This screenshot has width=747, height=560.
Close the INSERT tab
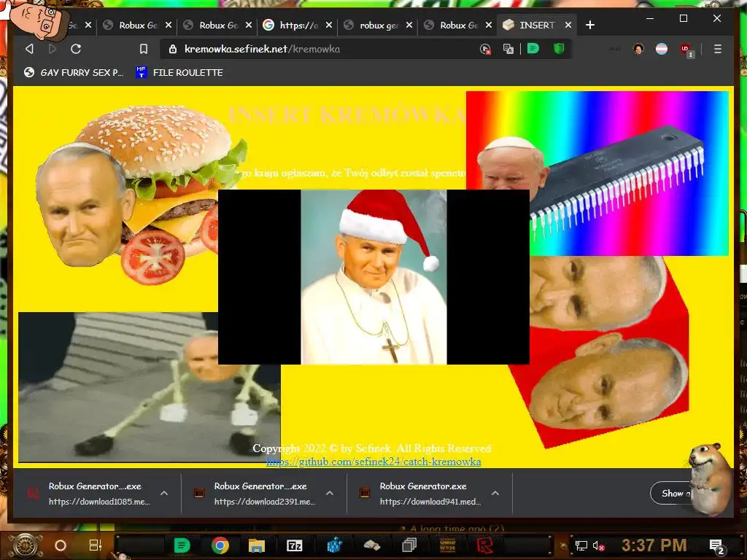tap(568, 25)
